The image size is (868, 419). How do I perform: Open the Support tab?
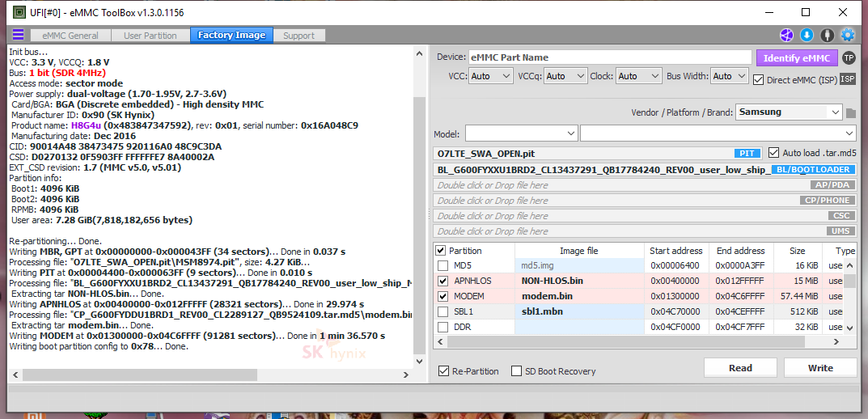299,36
